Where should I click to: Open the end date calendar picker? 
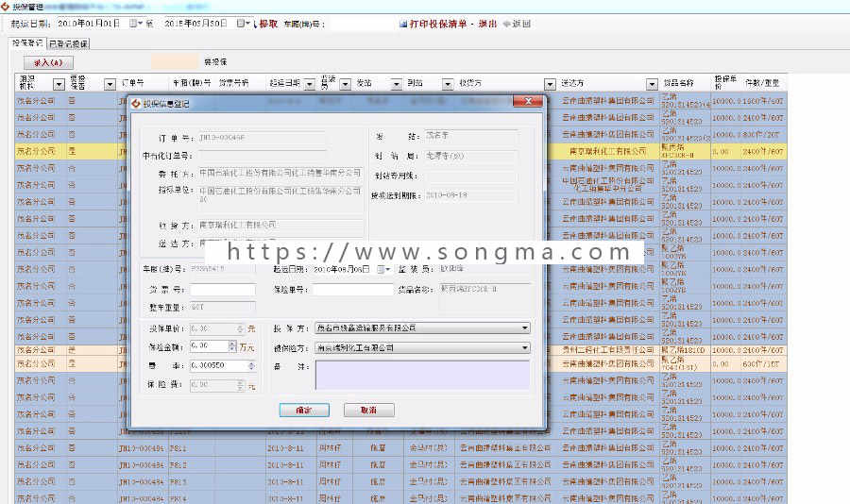click(243, 24)
